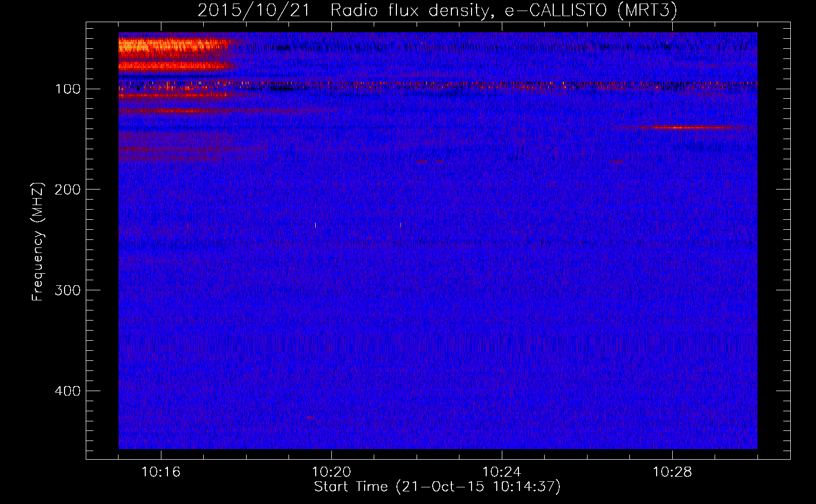Click the 300 frequency tick label
Screen dimensions: 816x504
coord(68,290)
